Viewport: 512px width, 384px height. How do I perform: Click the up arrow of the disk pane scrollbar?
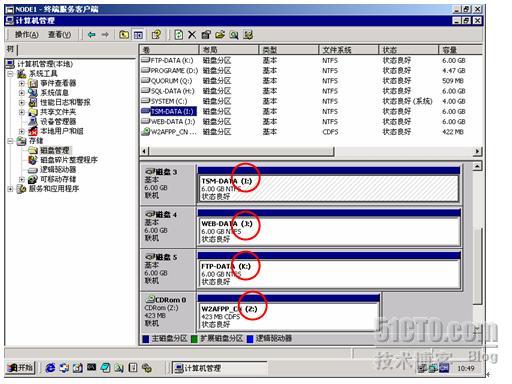coord(478,166)
